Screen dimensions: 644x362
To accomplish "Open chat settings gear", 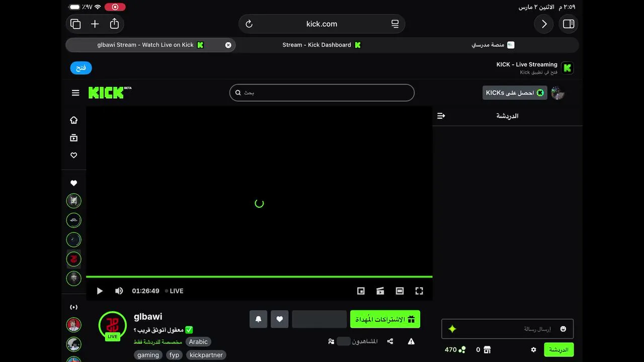I will click(x=533, y=349).
